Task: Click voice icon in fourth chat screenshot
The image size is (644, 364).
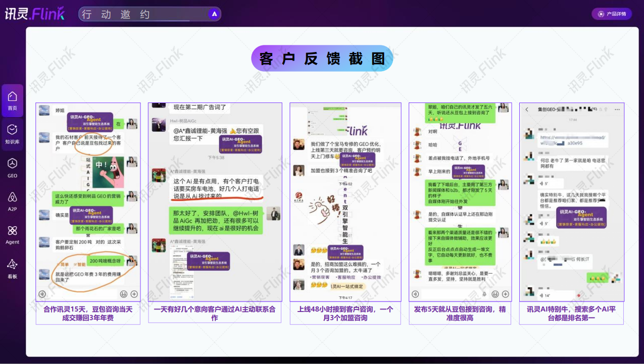Action: pos(415,294)
